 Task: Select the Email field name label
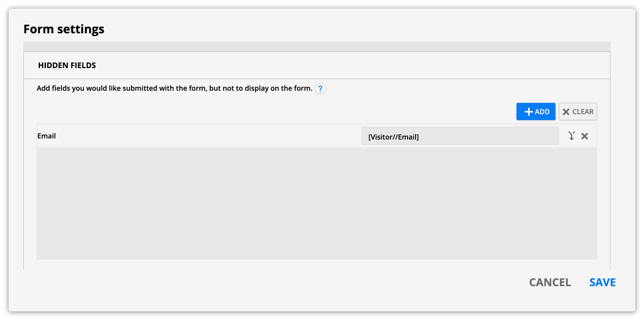point(46,136)
